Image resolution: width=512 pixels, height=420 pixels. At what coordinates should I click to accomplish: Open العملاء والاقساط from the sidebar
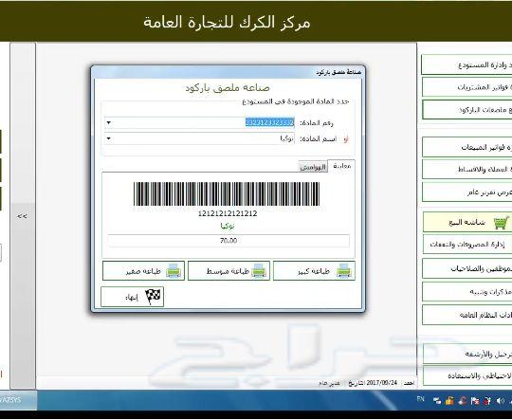(x=466, y=170)
